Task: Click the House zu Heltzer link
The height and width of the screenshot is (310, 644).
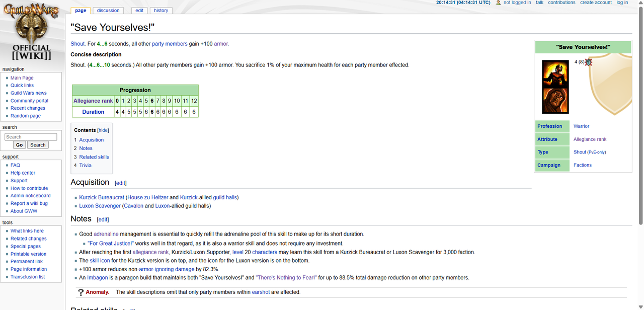Action: [x=148, y=198]
